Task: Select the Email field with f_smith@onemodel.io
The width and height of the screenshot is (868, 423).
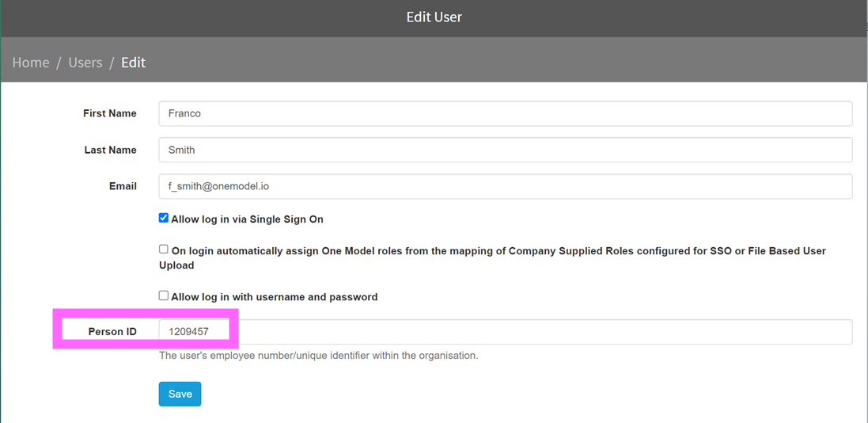Action: pyautogui.click(x=506, y=186)
